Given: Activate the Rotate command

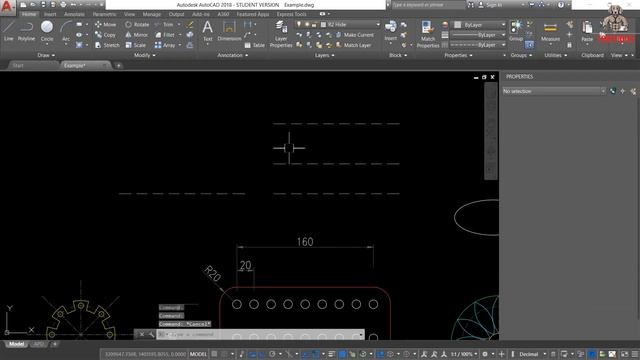Looking at the screenshot, I should [137, 24].
